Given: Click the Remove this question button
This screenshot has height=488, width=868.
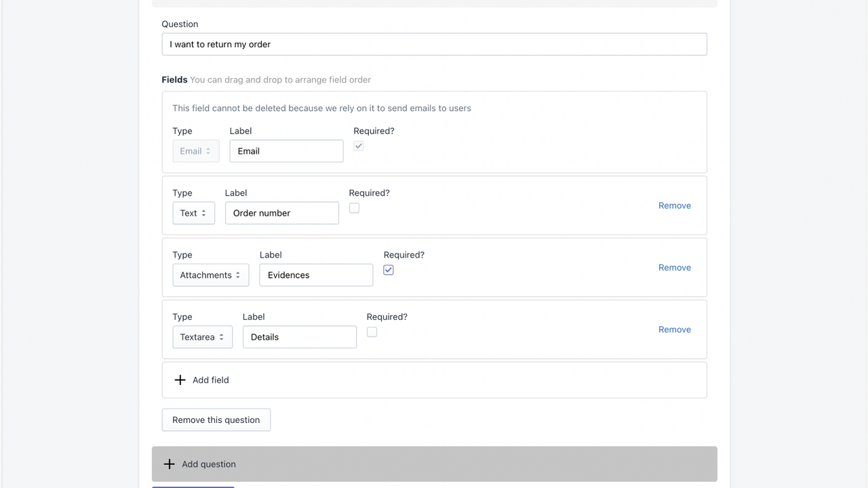Looking at the screenshot, I should [216, 420].
